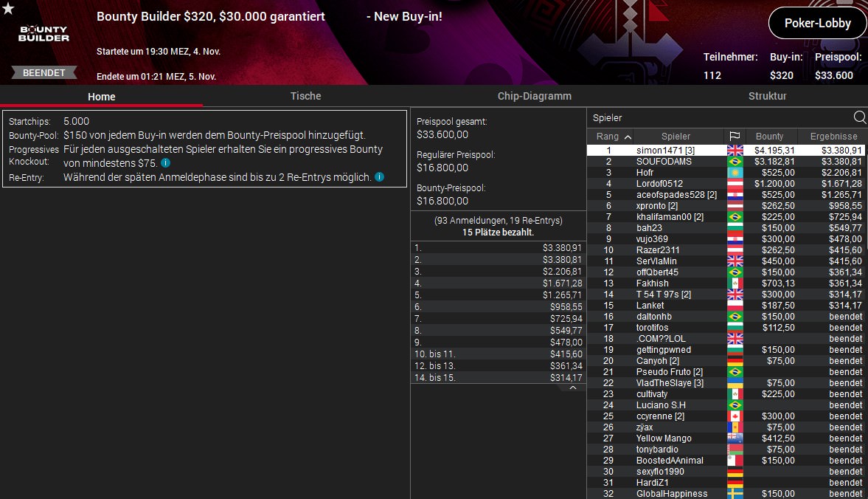Screen dimensions: 868x499
Task: Click the Progressive Knockout info icon
Action: coord(165,163)
